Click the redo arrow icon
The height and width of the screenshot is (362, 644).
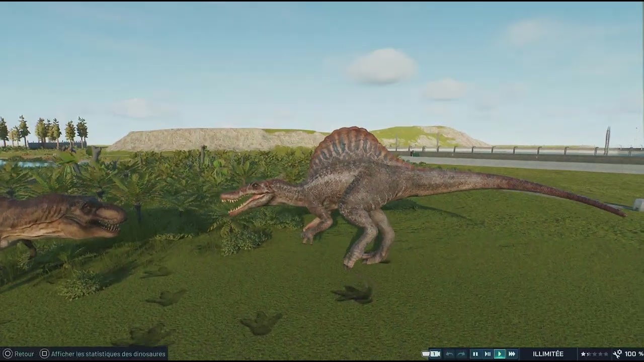[461, 354]
